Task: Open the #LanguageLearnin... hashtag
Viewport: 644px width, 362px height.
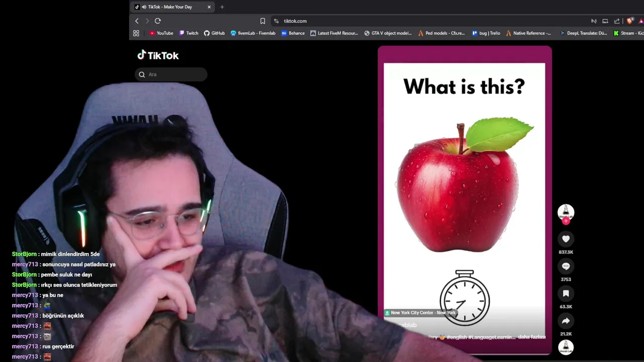Action: pyautogui.click(x=492, y=337)
